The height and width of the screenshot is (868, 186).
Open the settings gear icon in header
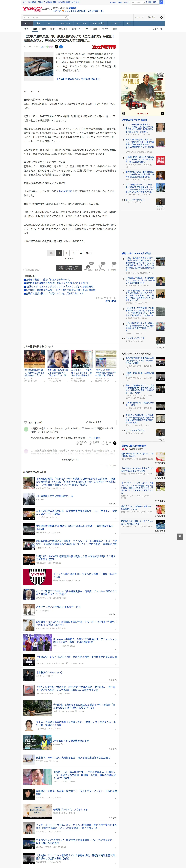pos(161,18)
